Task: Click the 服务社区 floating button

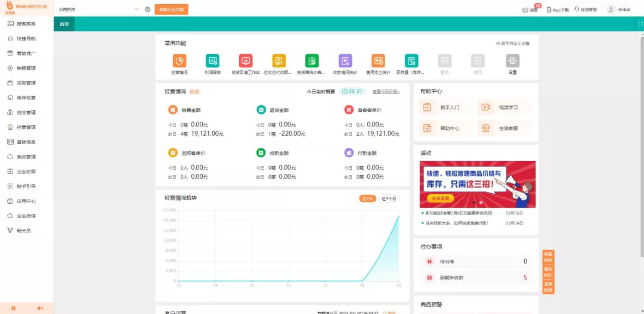Action: (549, 272)
